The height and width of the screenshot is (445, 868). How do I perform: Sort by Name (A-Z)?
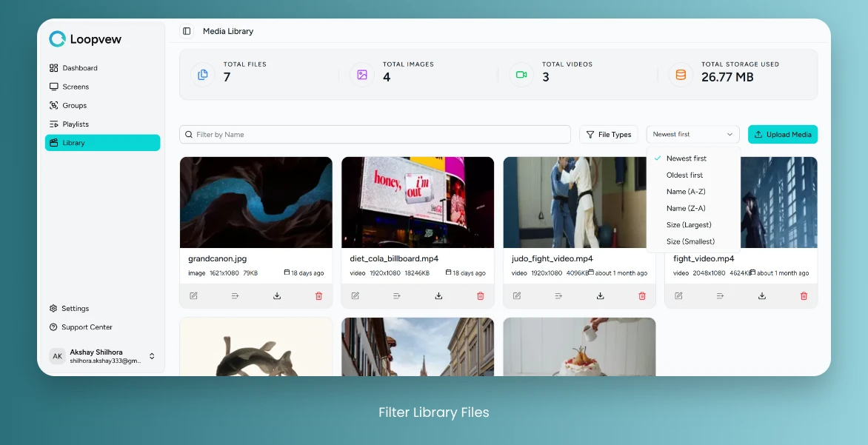coord(693,192)
